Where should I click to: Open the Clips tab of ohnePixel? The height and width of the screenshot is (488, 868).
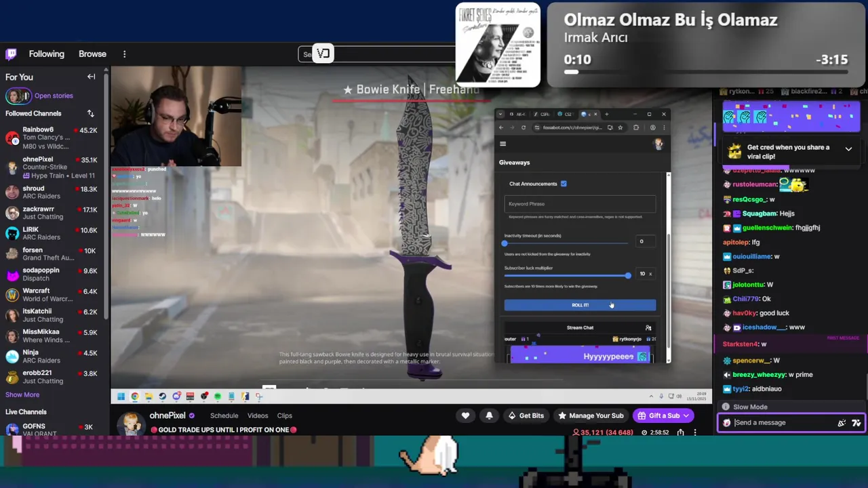click(x=284, y=415)
